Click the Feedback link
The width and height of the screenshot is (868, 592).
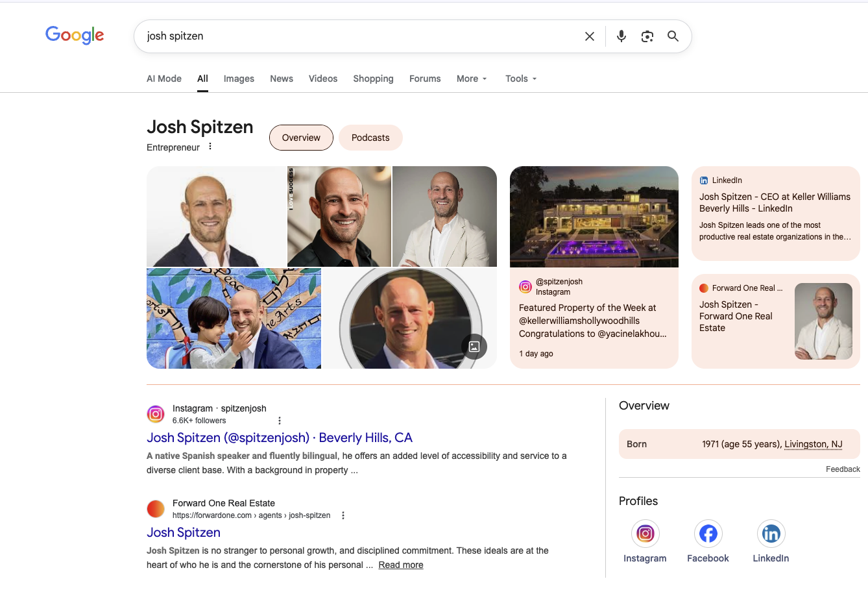pyautogui.click(x=843, y=469)
